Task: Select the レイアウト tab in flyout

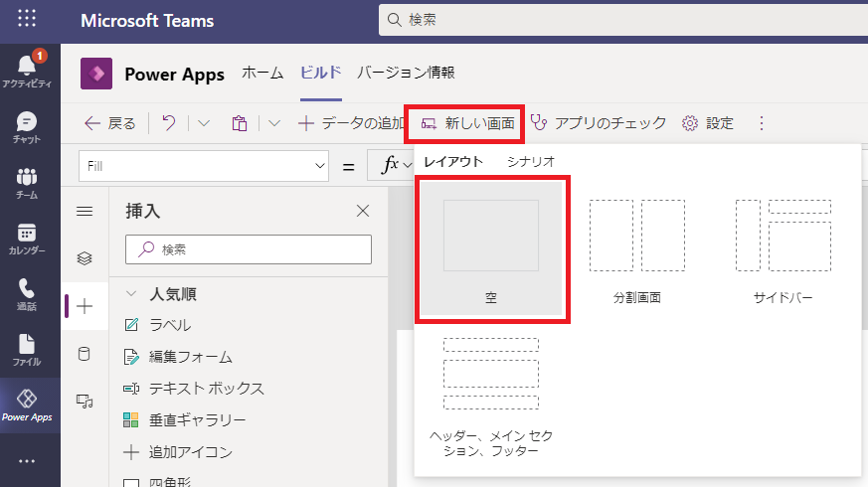Action: click(x=453, y=162)
